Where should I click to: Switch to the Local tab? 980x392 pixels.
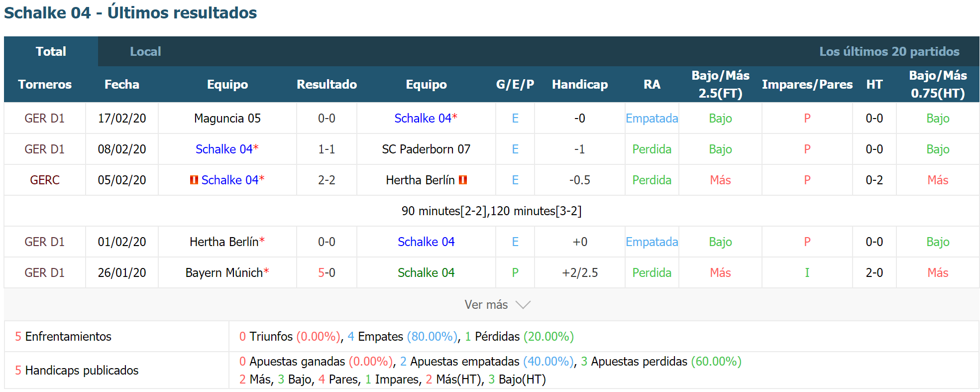[x=145, y=51]
